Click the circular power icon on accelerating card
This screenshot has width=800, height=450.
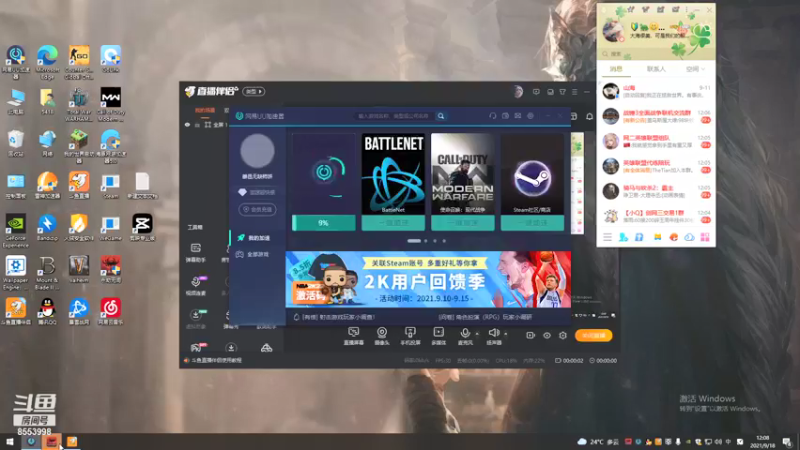pyautogui.click(x=324, y=172)
